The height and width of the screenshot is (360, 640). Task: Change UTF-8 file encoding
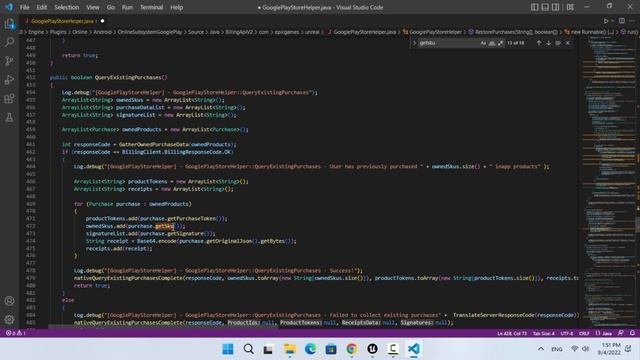pos(567,333)
